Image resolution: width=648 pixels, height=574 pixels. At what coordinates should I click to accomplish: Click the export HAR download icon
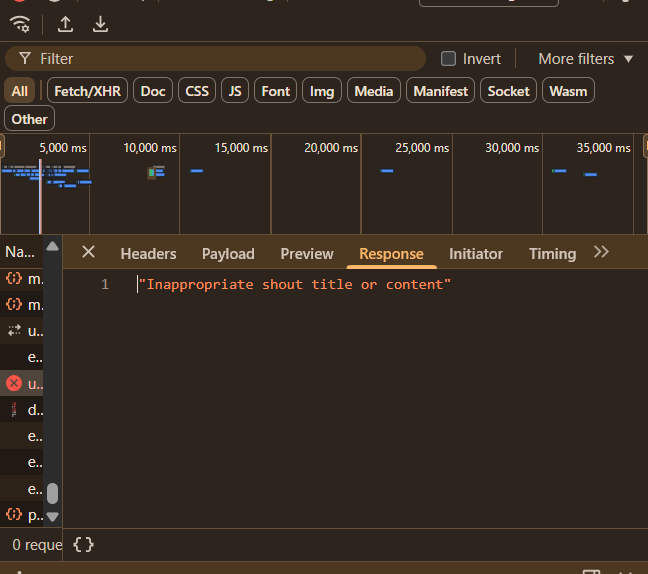tap(100, 24)
